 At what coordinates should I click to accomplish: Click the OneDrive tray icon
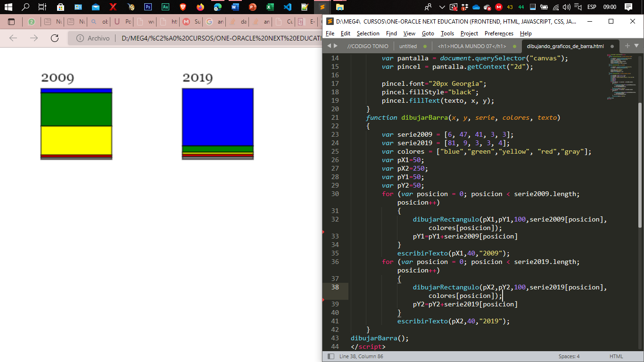(x=476, y=7)
